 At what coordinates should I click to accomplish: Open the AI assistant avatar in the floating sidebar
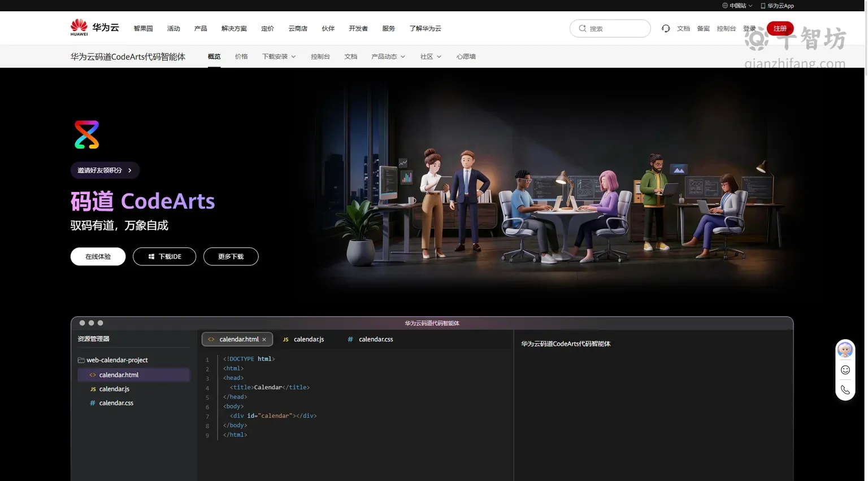click(845, 350)
